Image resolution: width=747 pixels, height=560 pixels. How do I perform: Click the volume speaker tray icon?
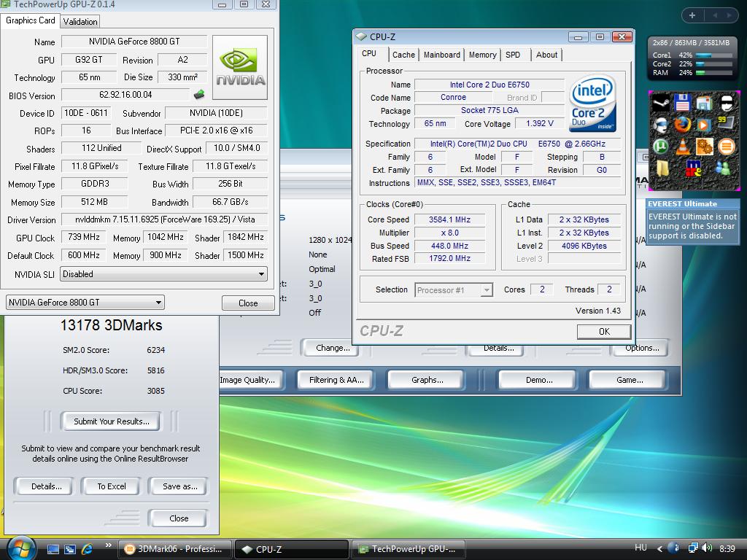(x=707, y=548)
